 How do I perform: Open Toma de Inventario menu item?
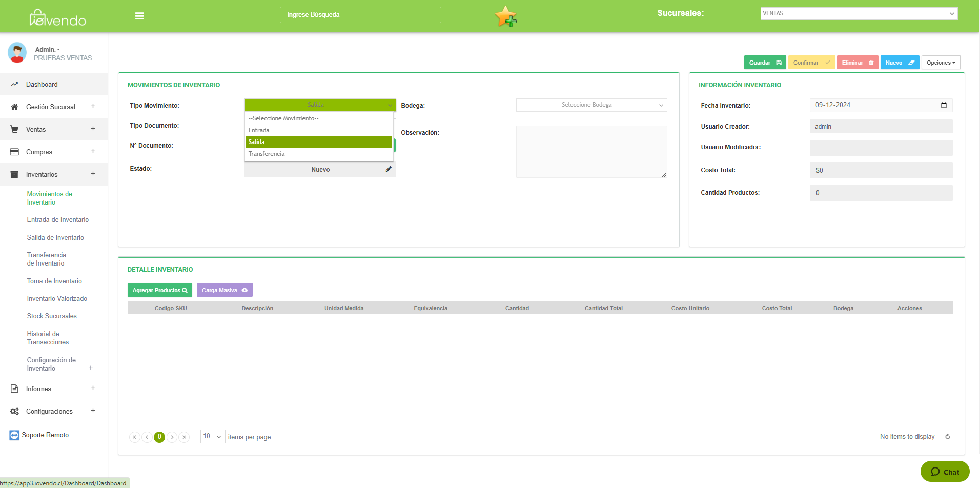[x=54, y=281]
